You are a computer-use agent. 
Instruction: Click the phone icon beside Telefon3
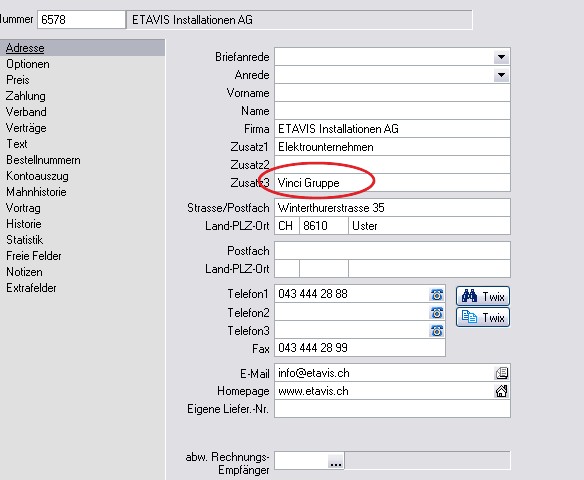tap(437, 330)
